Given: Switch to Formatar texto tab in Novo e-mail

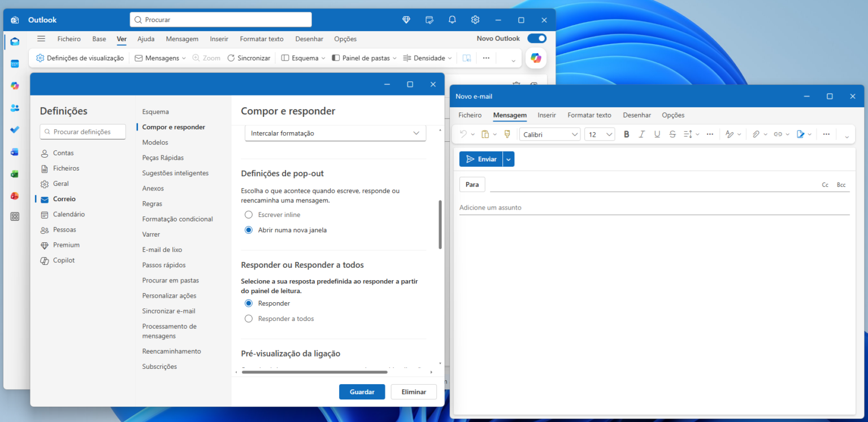Looking at the screenshot, I should (589, 115).
